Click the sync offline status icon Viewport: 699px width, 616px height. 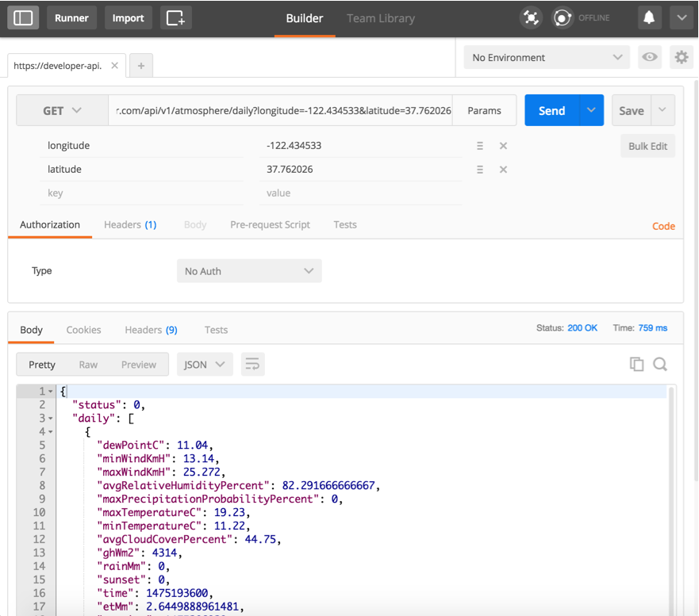[x=563, y=17]
